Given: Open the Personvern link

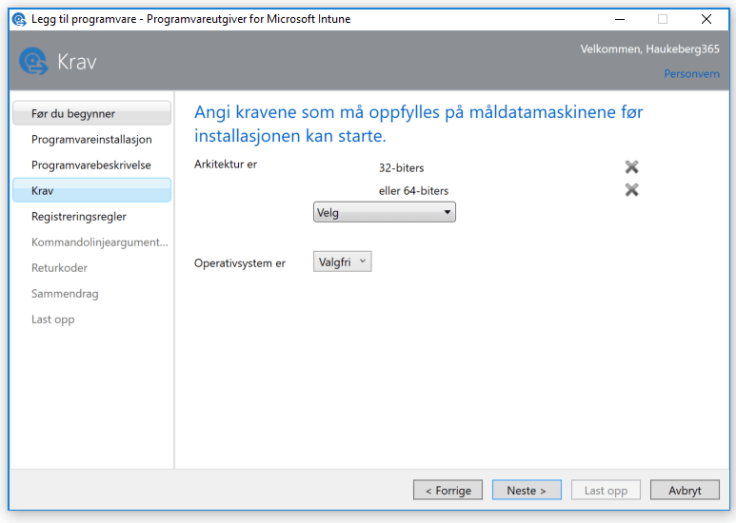Looking at the screenshot, I should coord(691,74).
